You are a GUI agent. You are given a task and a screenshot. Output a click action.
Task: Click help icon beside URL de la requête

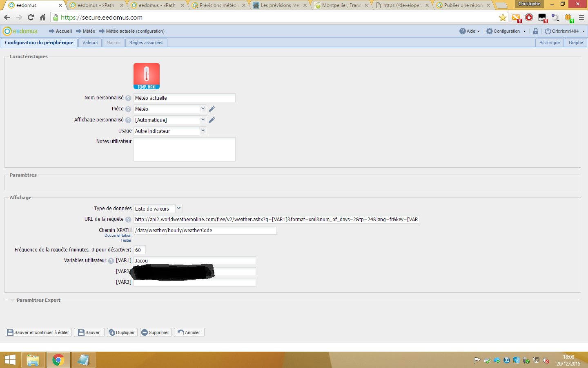128,220
